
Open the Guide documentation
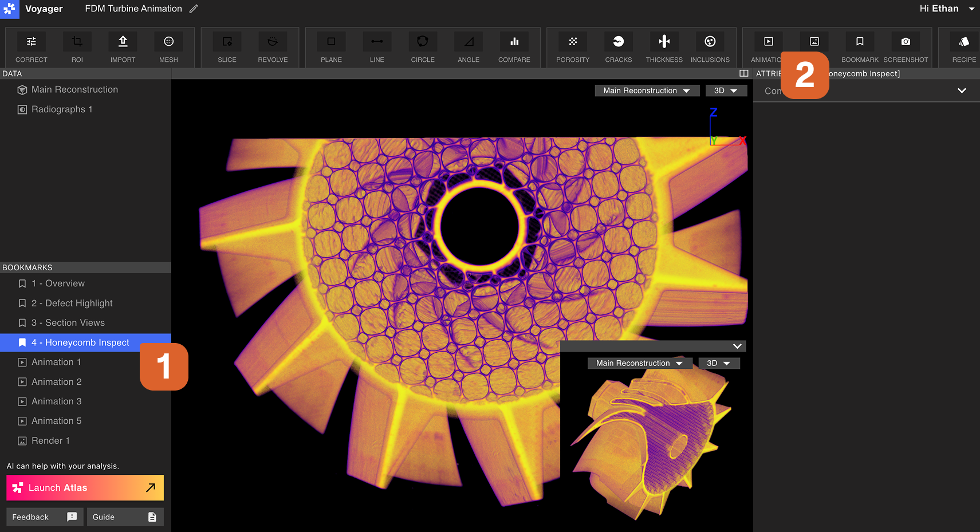[125, 517]
